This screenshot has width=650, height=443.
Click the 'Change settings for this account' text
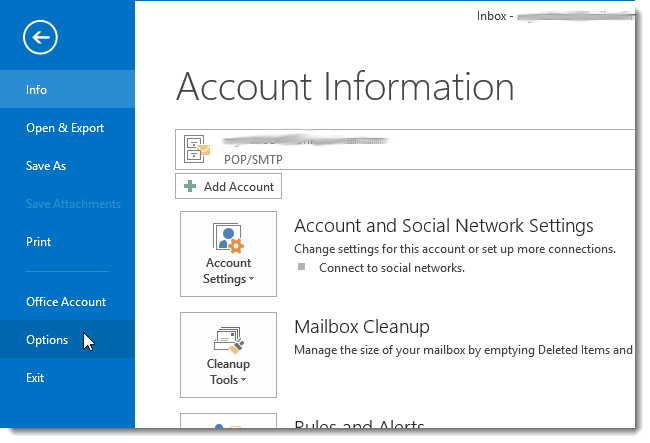click(455, 249)
